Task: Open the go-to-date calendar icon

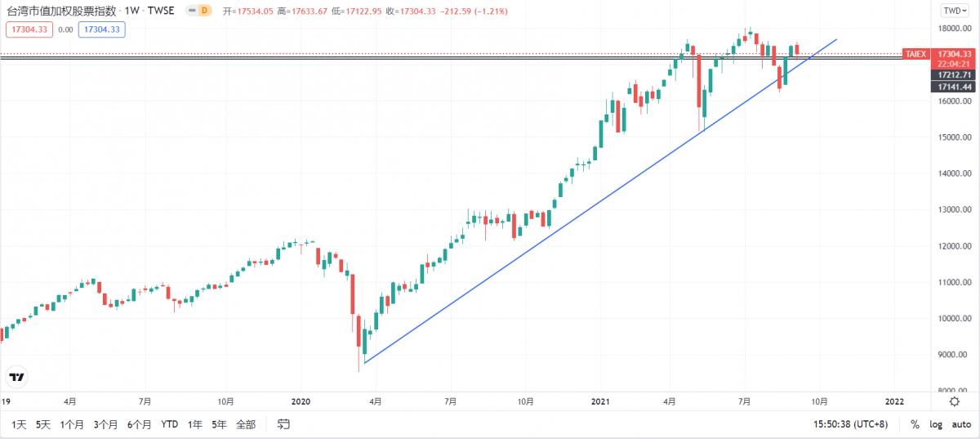Action: (283, 424)
